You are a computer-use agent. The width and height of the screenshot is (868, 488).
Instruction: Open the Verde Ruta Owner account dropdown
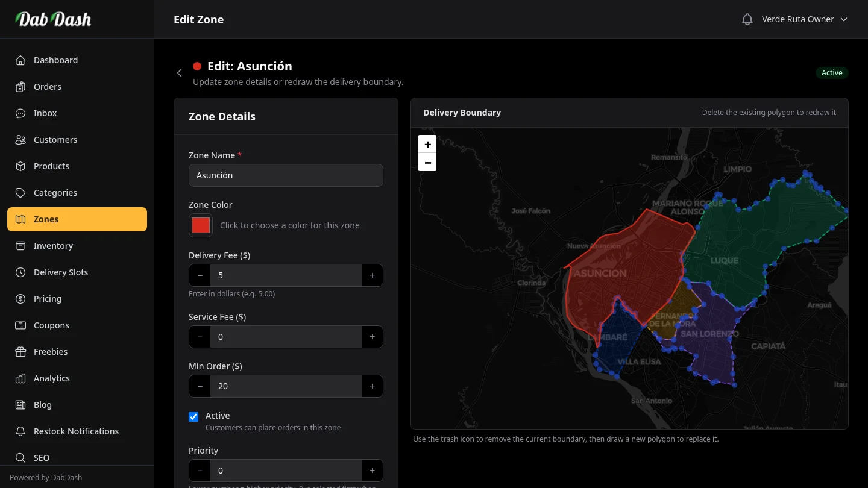805,19
